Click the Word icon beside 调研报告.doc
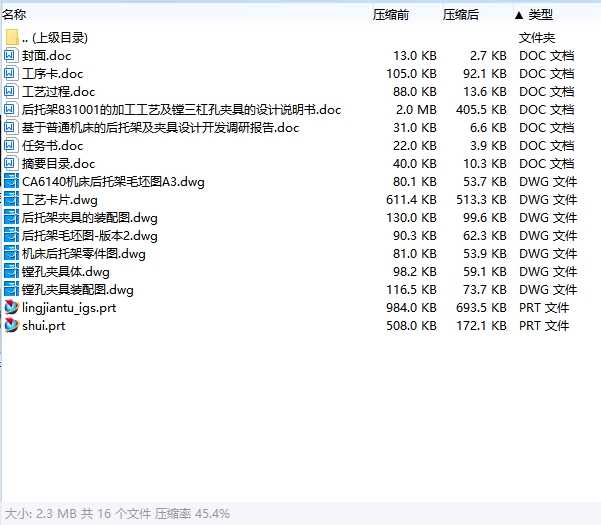 pyautogui.click(x=10, y=127)
